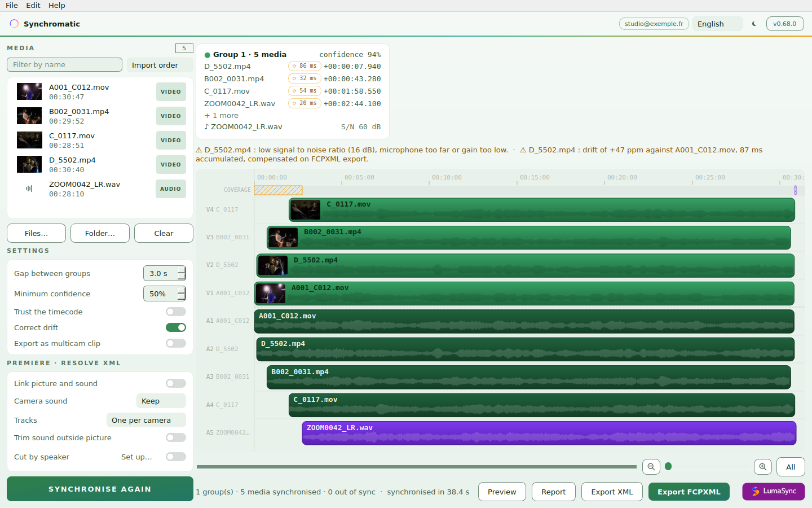Click the ZOOM0042_LR.wav waveform icon in the media list
Viewport: 812px width, 508px height.
29,189
